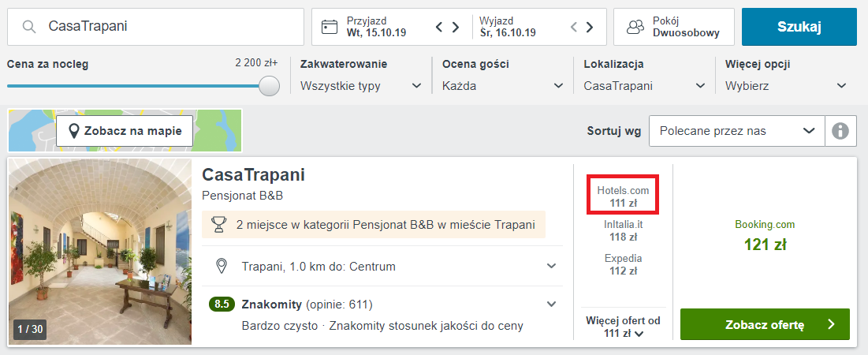Viewport: 868px width, 355px height.
Task: Go to next arrival date arrow
Action: point(456,27)
